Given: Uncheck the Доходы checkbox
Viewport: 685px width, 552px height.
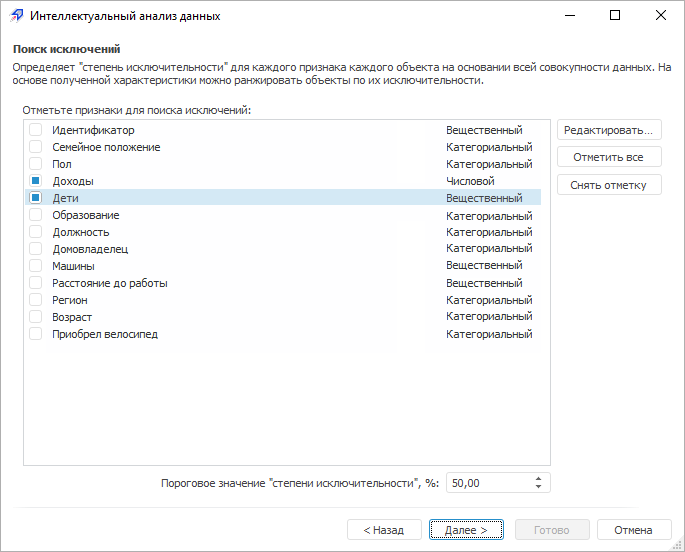Looking at the screenshot, I should click(36, 181).
